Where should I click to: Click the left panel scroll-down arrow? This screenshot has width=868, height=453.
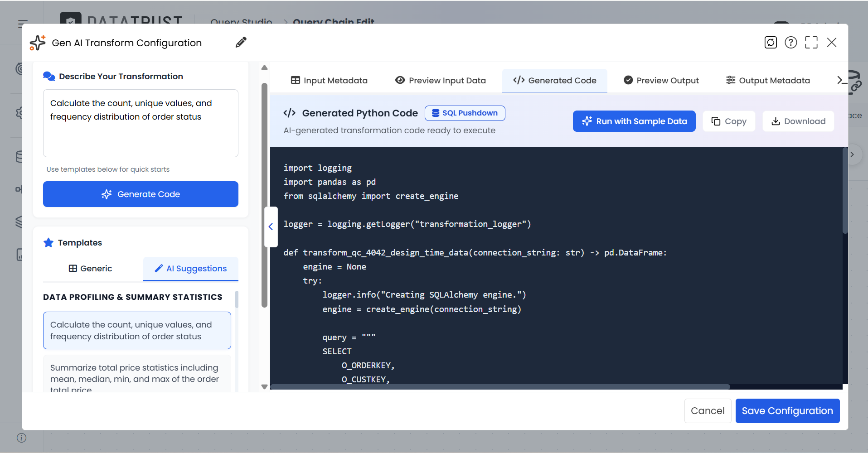coord(265,387)
